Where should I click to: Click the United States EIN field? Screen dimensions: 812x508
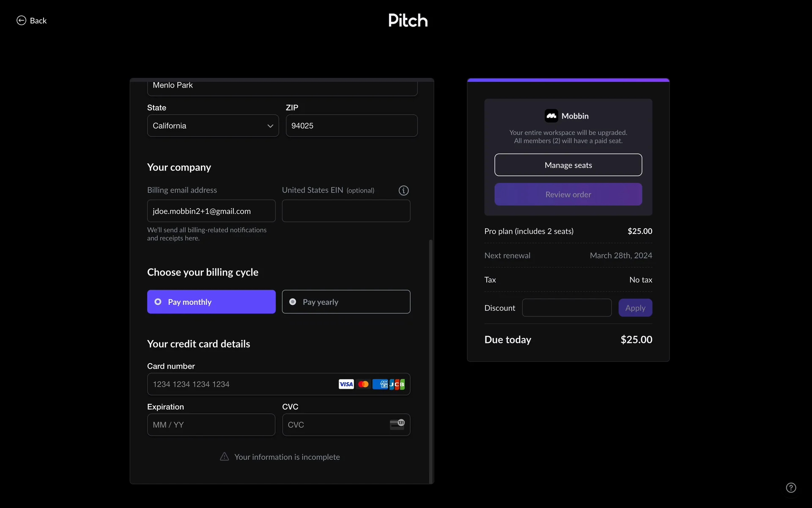coord(346,211)
